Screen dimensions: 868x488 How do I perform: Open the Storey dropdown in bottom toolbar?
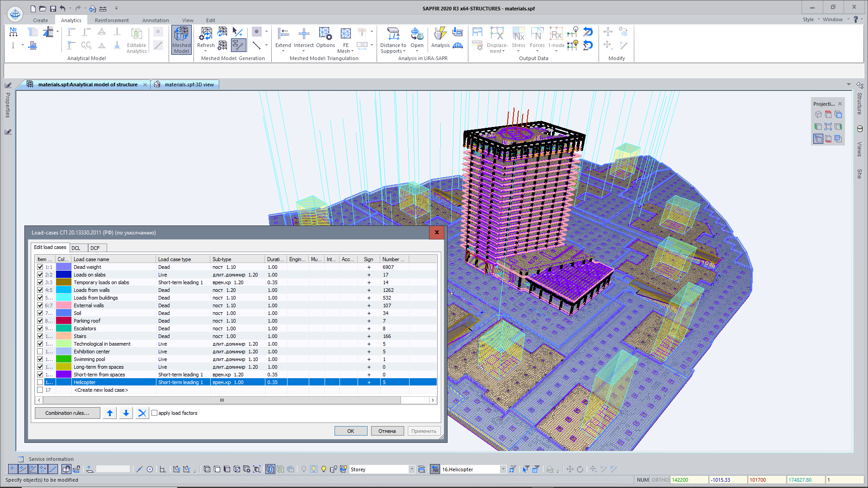(411, 469)
